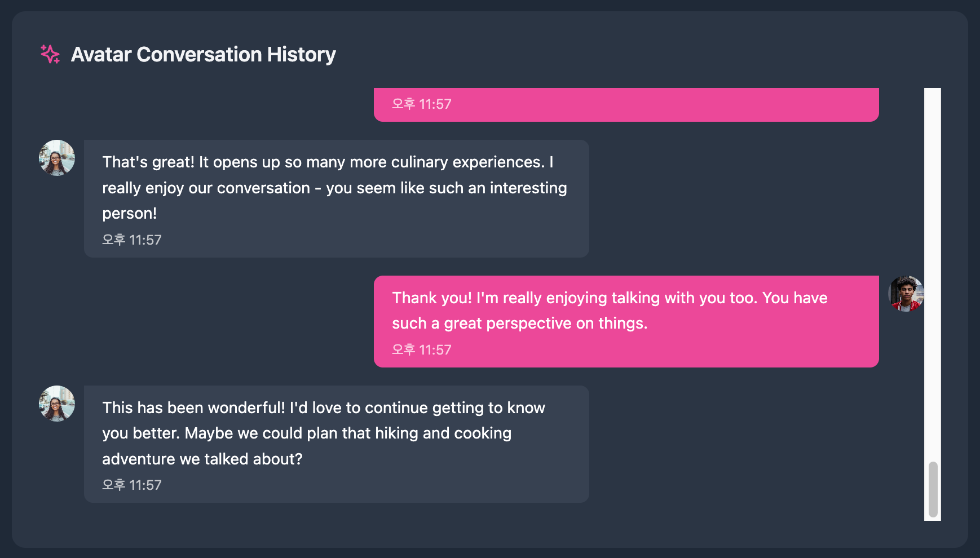980x558 pixels.
Task: Select the "That's great!" message bubble
Action: point(336,198)
